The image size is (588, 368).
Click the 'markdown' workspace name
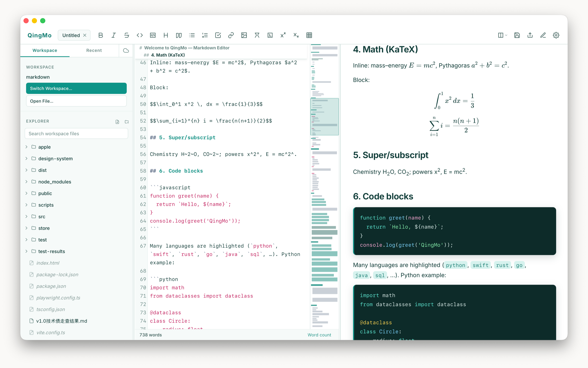38,77
